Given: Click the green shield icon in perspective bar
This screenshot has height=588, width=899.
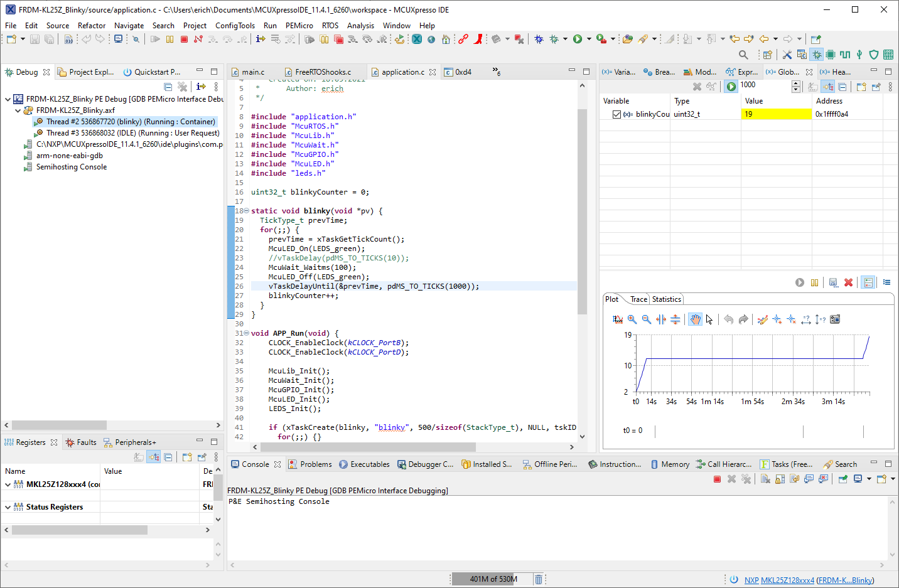Looking at the screenshot, I should (873, 55).
